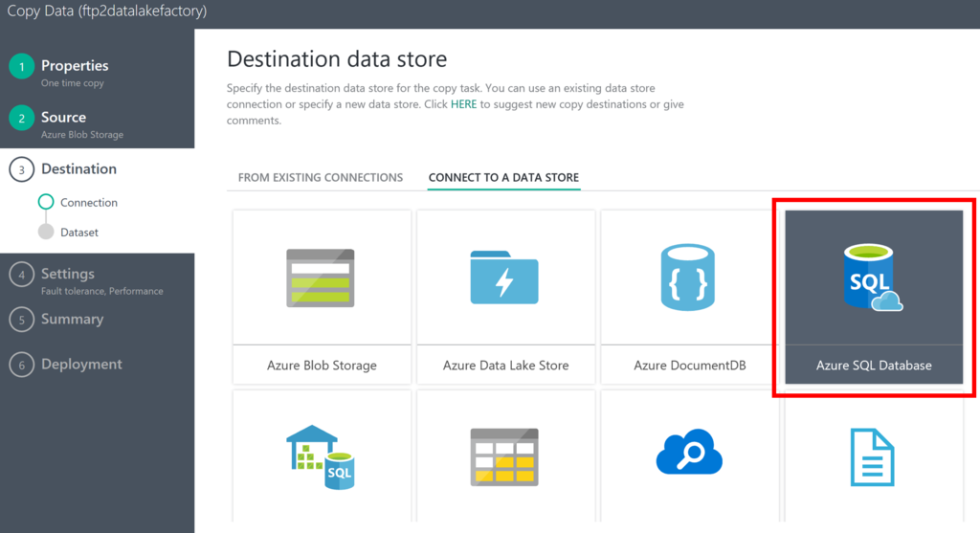Click 'Fault tolerance, Performance' subtitle text
The image size is (980, 533).
click(x=101, y=291)
